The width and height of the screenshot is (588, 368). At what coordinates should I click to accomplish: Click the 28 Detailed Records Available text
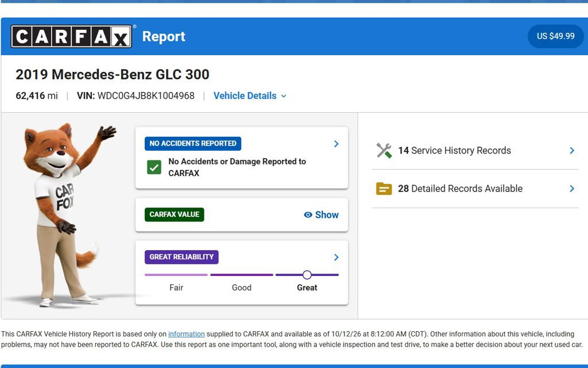460,189
